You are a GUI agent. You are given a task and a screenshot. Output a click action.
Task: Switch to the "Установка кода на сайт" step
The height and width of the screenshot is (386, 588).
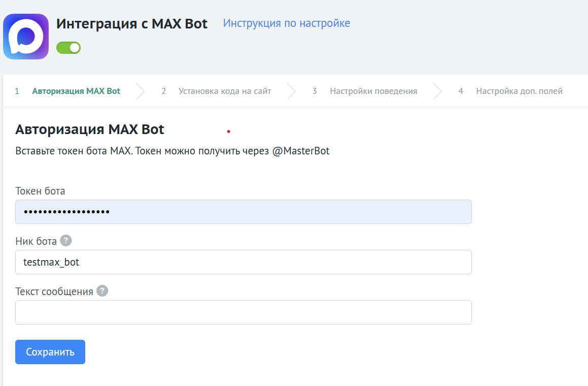pyautogui.click(x=225, y=91)
